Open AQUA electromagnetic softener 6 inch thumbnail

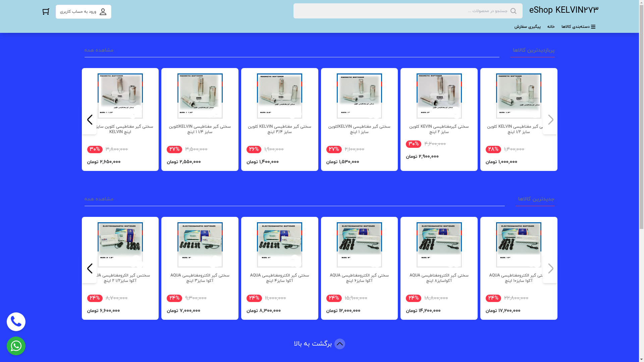(x=359, y=245)
